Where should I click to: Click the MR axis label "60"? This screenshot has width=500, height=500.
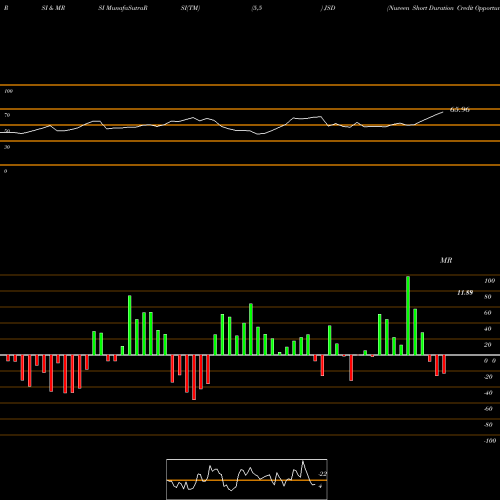click(488, 313)
